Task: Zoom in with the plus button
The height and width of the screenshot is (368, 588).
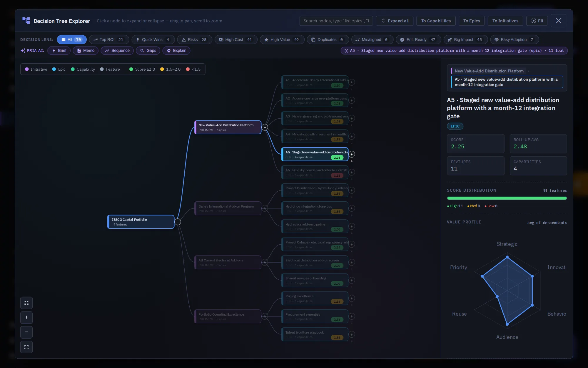Action: coord(26,317)
